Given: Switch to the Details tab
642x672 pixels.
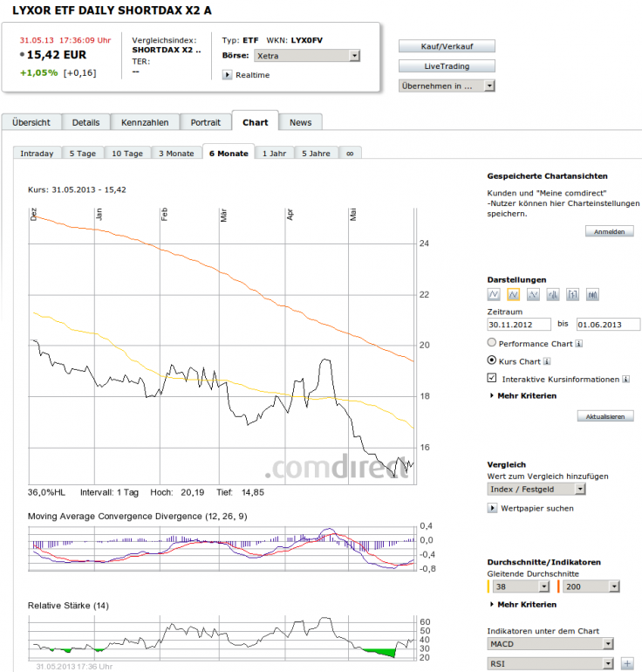Looking at the screenshot, I should click(x=85, y=122).
